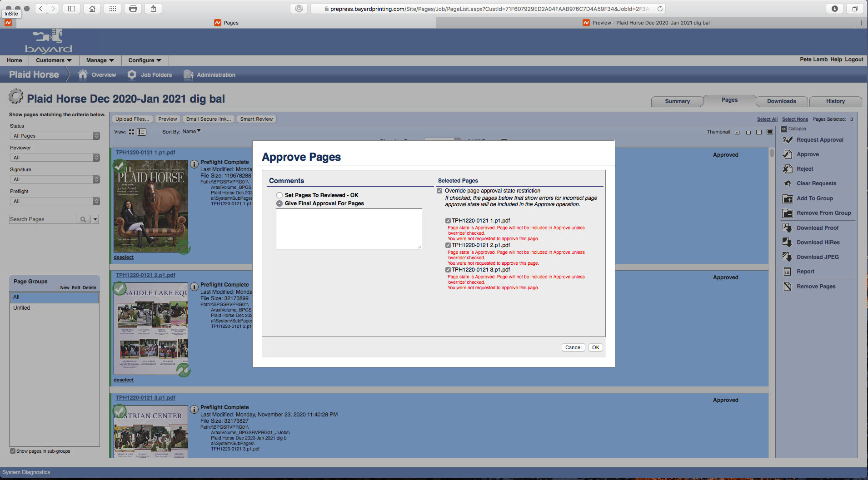
Task: Open the Status filter dropdown
Action: click(55, 136)
